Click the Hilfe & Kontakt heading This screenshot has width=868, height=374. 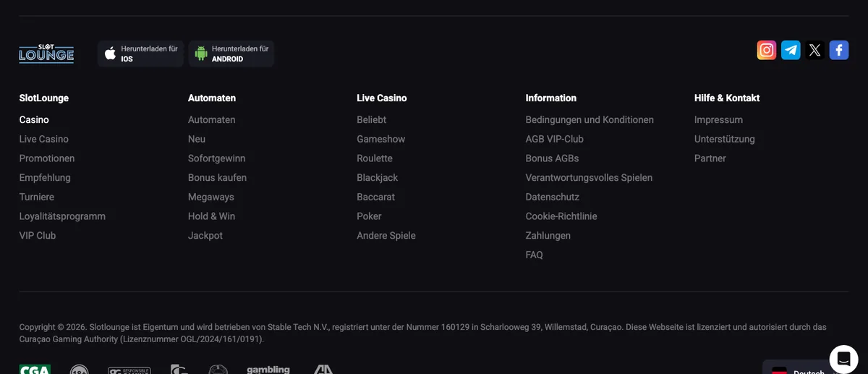(x=727, y=98)
